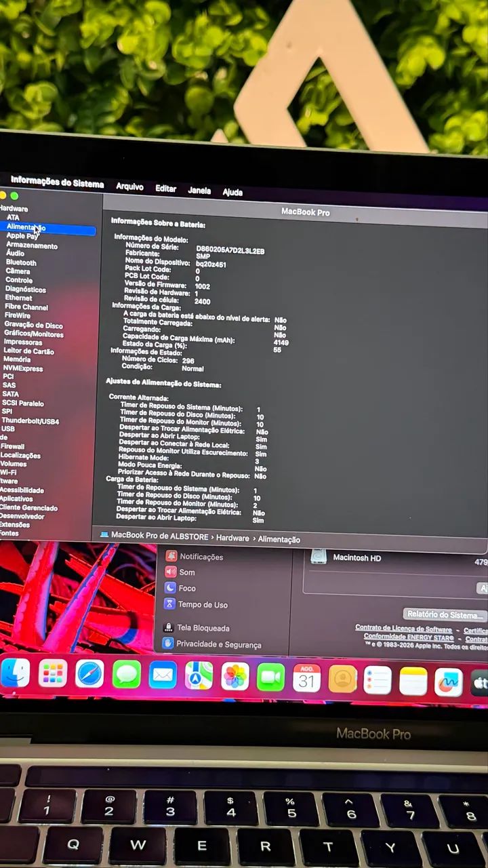Open Reminders from the Dock
Viewport: 488px width, 868px height.
pyautogui.click(x=378, y=680)
